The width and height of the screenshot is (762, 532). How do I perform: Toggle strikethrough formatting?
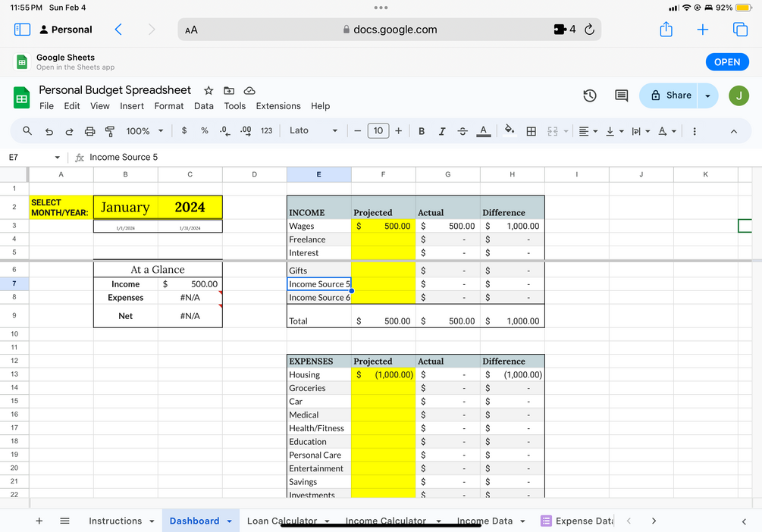pos(463,130)
